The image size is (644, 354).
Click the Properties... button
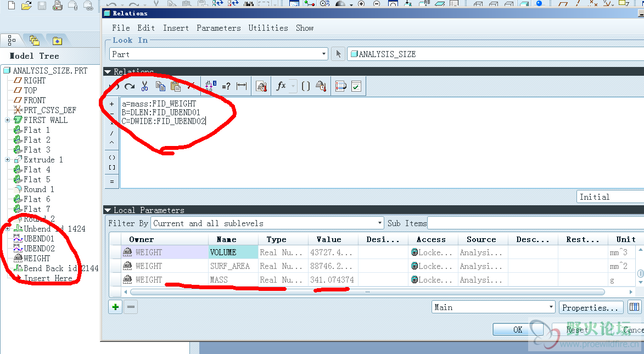point(590,307)
